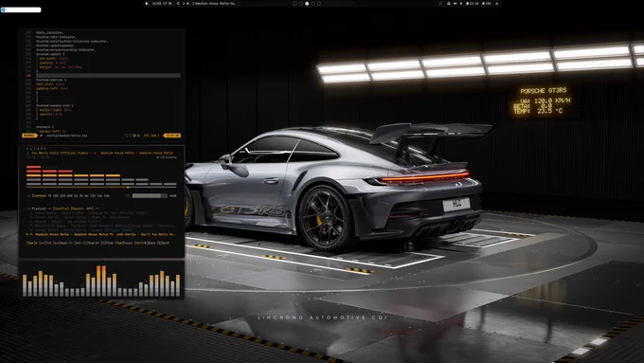Switch to the first workspace dot
The image size is (644, 363).
(x=295, y=3)
